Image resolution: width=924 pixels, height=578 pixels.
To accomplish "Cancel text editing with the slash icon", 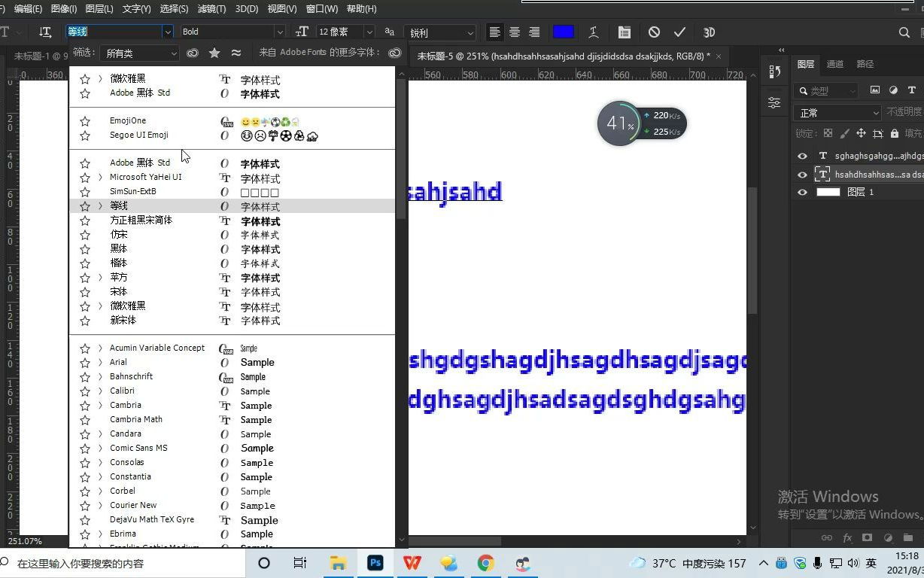I will click(x=653, y=32).
